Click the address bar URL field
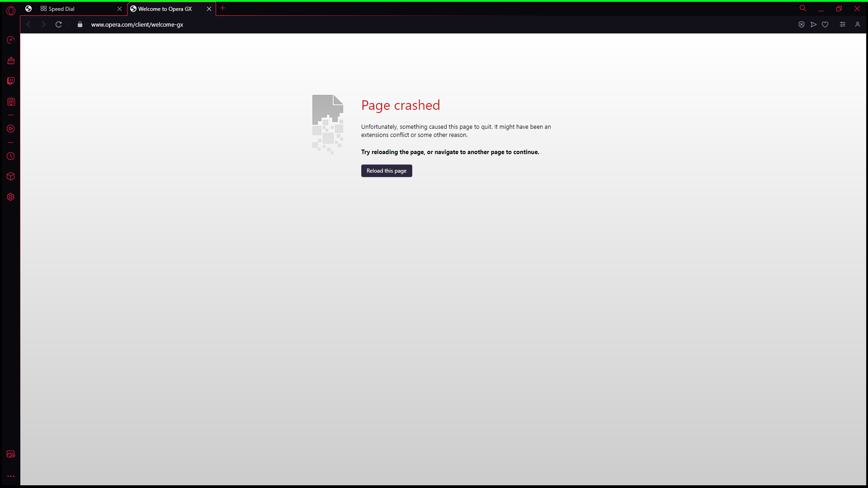 click(x=137, y=24)
